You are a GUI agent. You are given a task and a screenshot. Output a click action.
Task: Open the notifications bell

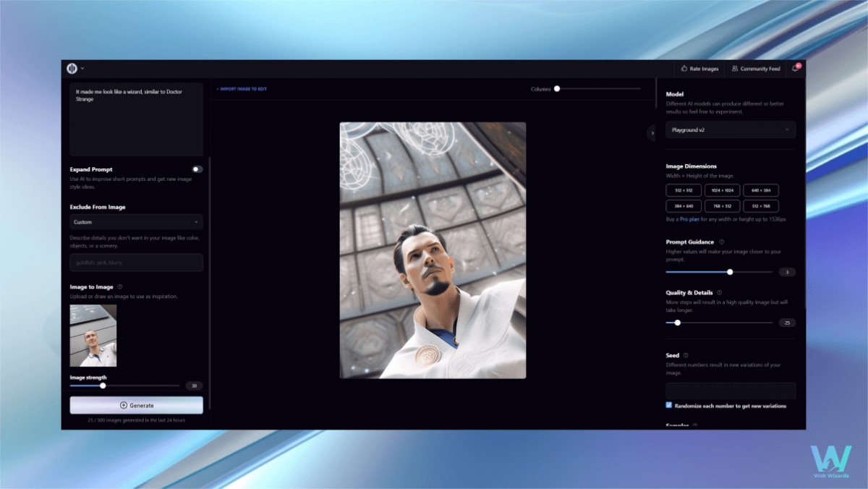click(796, 69)
